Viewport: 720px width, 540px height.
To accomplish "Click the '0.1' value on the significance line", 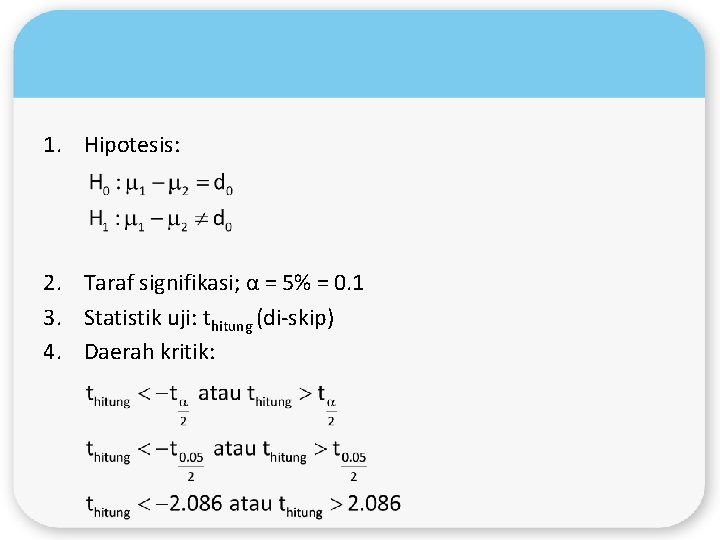I will pos(348,284).
